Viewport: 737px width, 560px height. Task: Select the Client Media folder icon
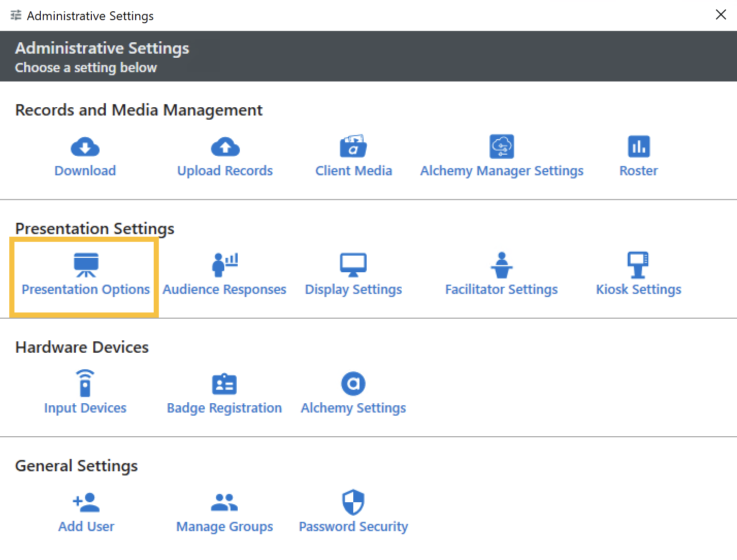pyautogui.click(x=353, y=146)
